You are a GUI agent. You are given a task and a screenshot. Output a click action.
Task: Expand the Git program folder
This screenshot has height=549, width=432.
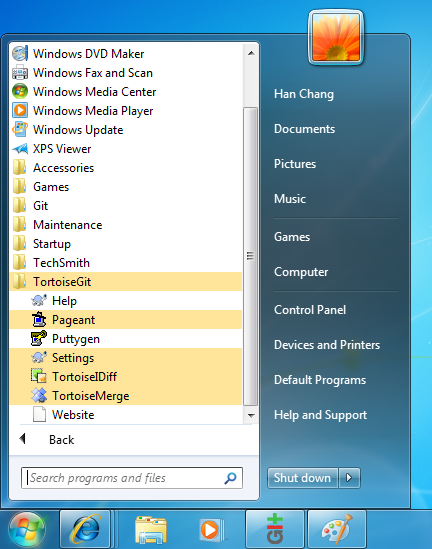pos(126,206)
